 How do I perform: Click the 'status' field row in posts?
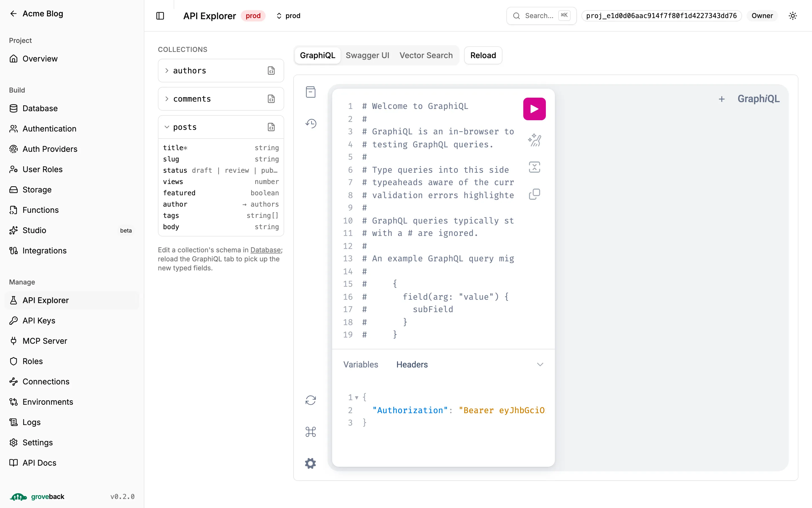[x=221, y=170]
